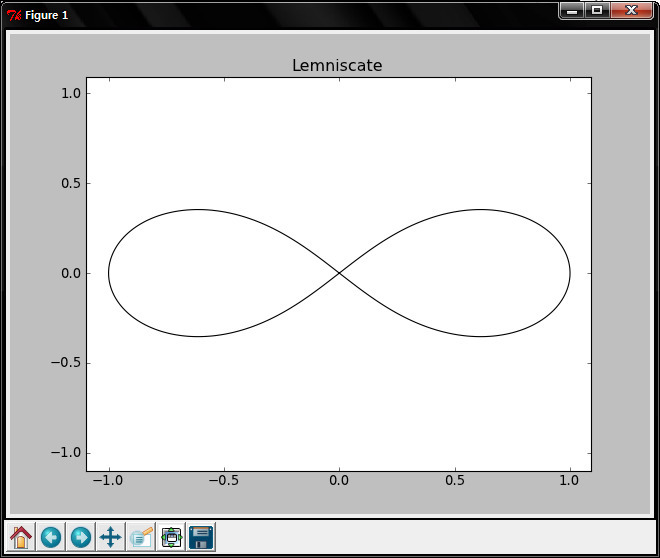
Task: Click the Figure 1 window title text
Action: click(46, 16)
